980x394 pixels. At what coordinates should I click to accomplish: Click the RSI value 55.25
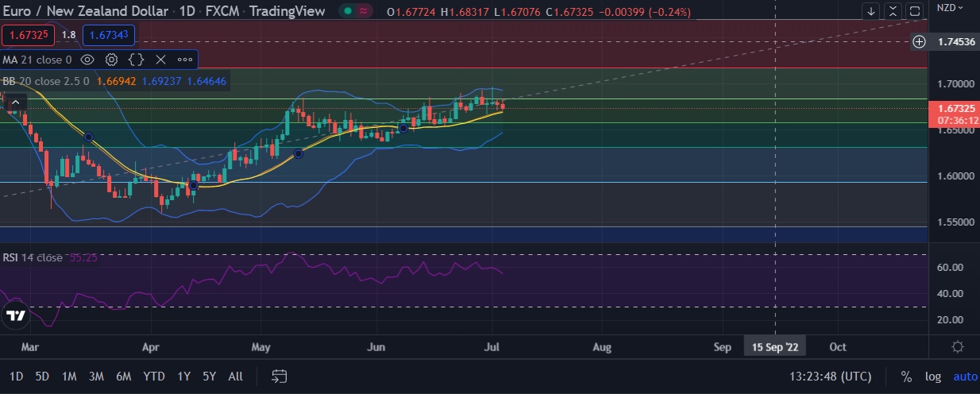[83, 257]
